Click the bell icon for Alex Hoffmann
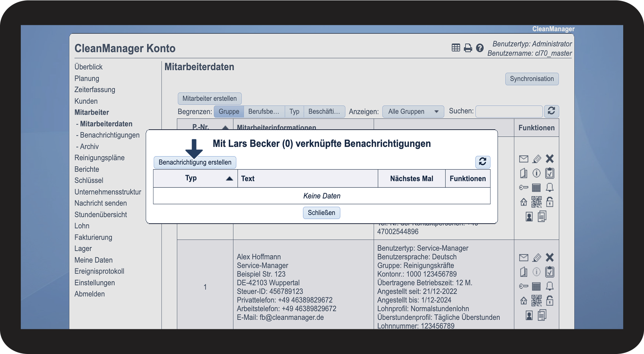Viewport: 644px width, 354px height. point(550,286)
